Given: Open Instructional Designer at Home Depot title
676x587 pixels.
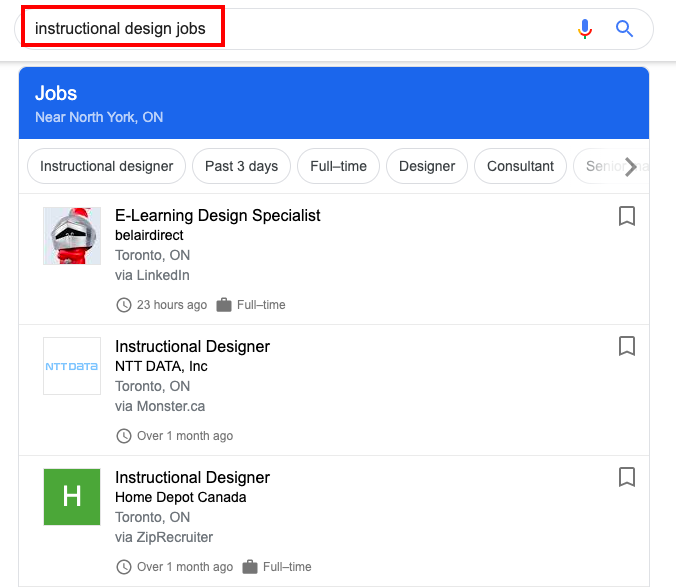Looking at the screenshot, I should point(192,478).
